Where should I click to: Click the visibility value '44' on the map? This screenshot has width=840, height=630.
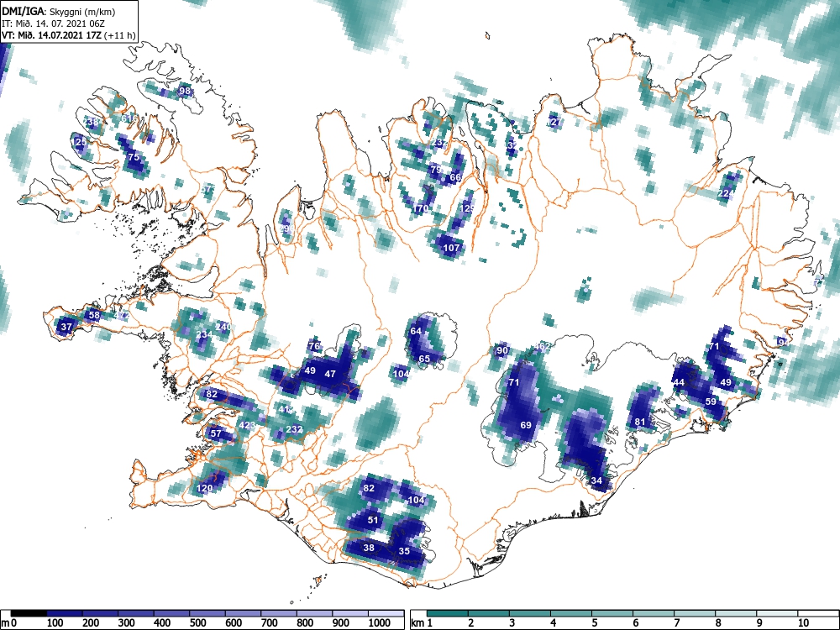point(680,382)
